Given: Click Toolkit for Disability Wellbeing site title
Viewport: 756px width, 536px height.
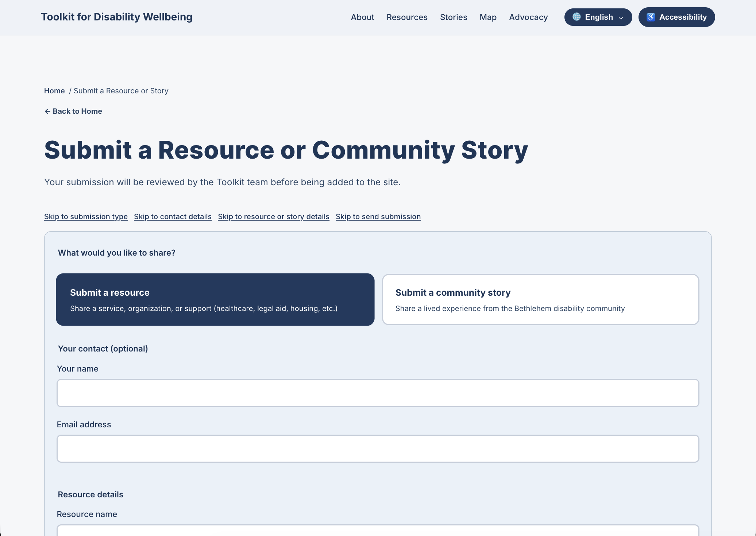Looking at the screenshot, I should point(117,17).
